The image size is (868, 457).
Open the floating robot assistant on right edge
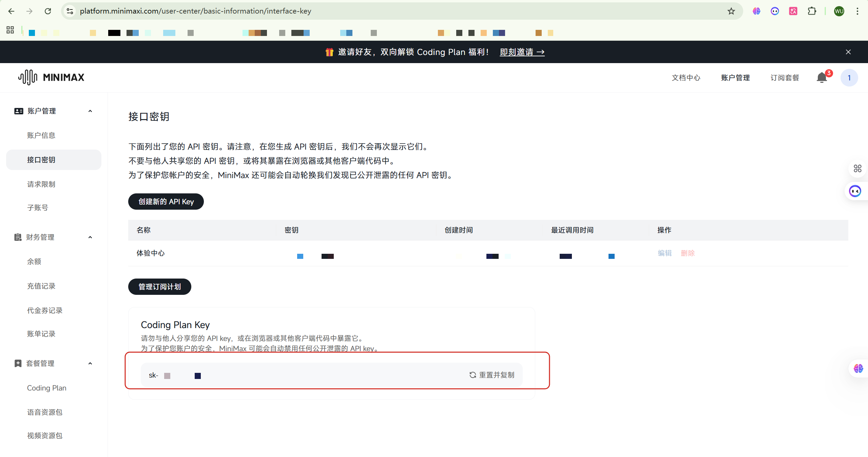855,191
